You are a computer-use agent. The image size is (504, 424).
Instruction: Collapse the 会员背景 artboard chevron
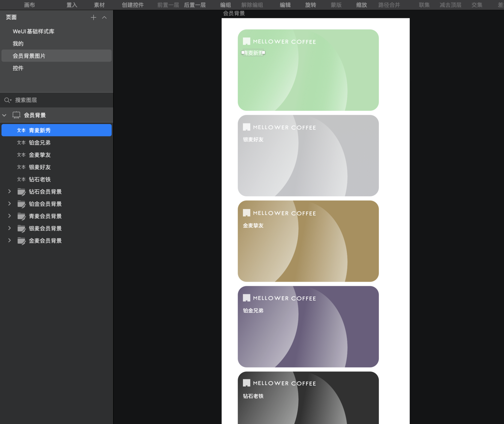4,115
